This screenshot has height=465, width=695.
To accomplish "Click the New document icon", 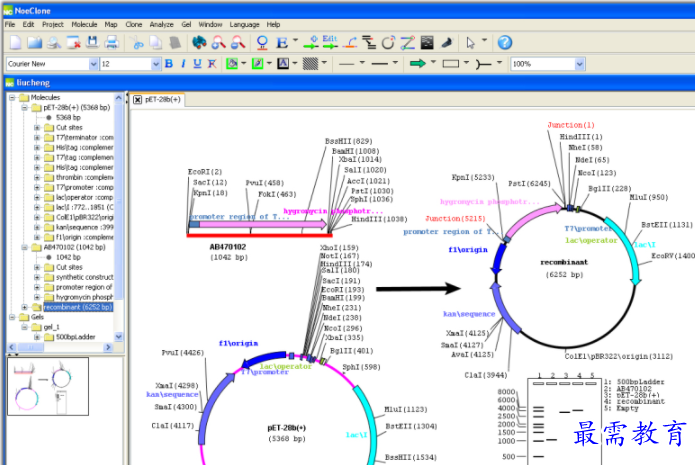I will [x=16, y=43].
